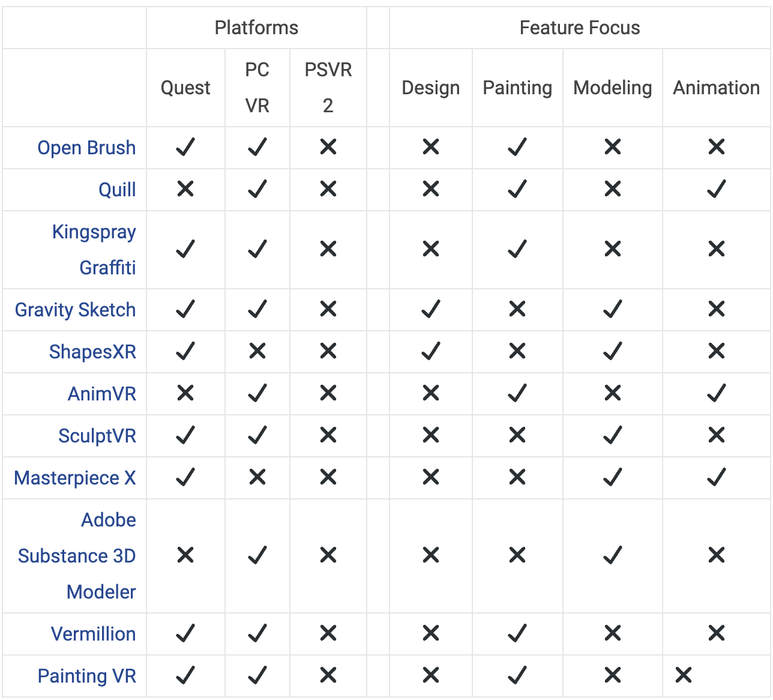
Task: Open the Masterpiece X link
Action: [x=75, y=478]
